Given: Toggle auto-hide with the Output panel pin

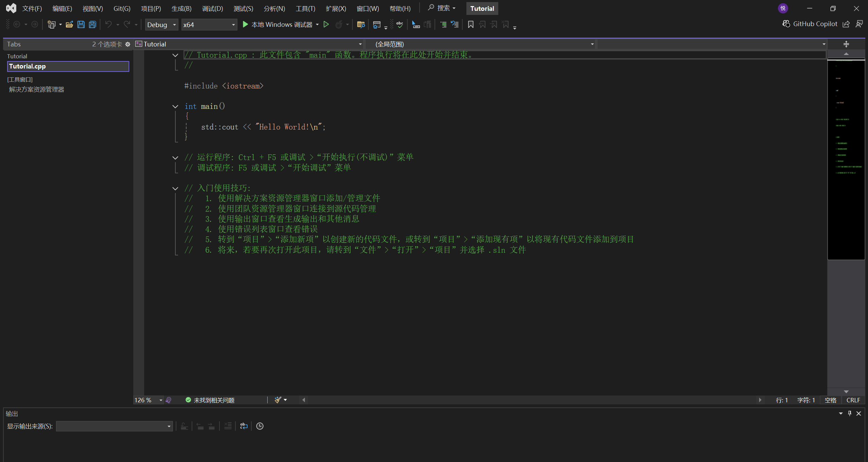Looking at the screenshot, I should tap(850, 413).
